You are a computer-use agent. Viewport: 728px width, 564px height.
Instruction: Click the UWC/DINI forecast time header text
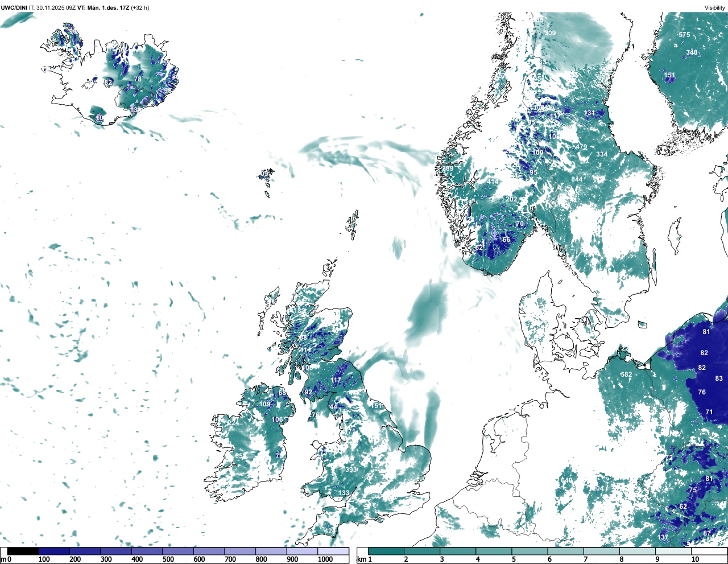[75, 7]
